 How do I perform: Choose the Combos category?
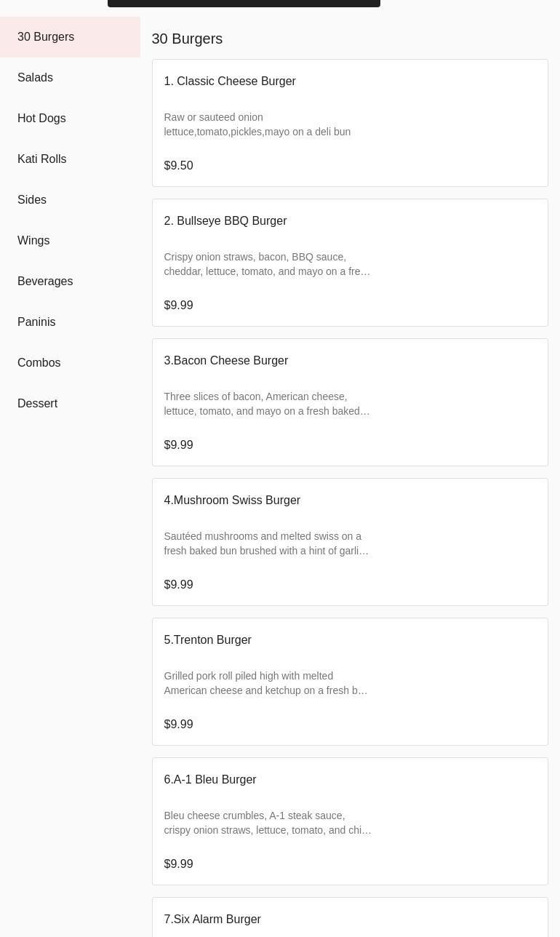(x=39, y=363)
